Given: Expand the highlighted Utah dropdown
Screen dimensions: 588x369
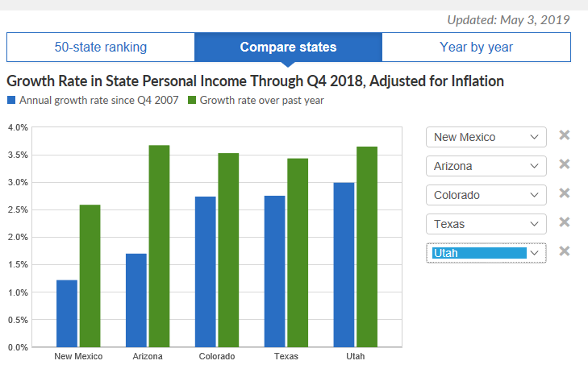Looking at the screenshot, I should click(486, 253).
